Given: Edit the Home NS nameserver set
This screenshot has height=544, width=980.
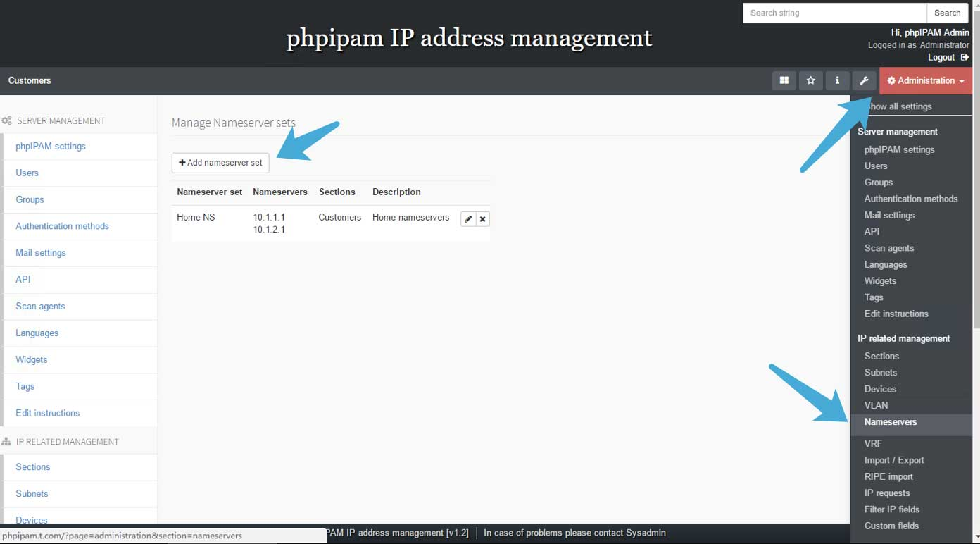Looking at the screenshot, I should 468,219.
